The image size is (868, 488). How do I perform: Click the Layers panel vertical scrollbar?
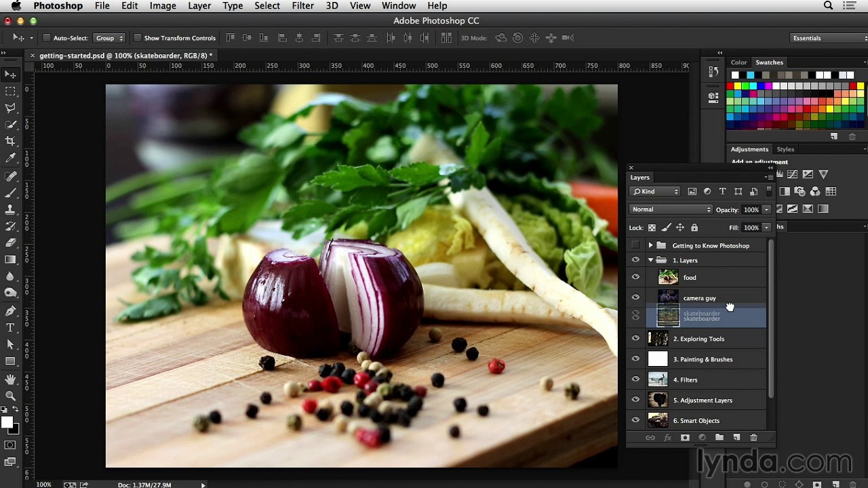click(771, 319)
